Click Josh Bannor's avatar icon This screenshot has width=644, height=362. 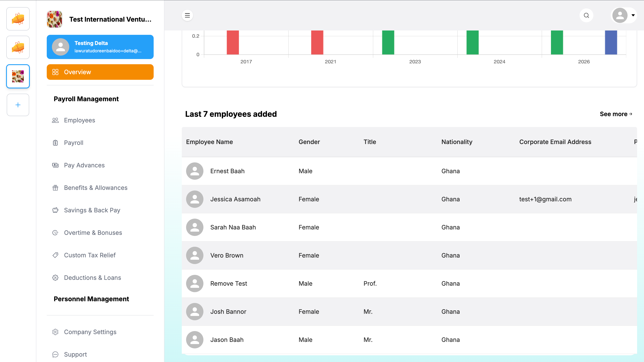[x=195, y=312]
